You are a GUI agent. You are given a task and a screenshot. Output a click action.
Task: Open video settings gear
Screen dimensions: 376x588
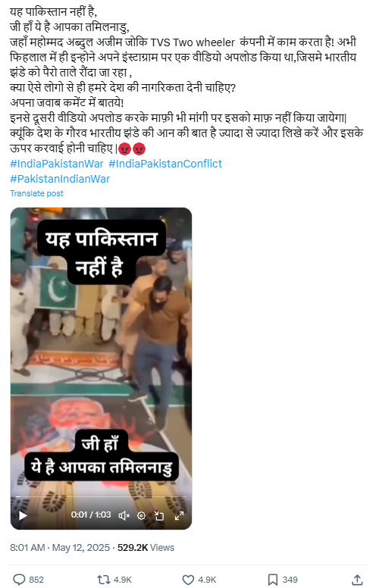coord(141,515)
